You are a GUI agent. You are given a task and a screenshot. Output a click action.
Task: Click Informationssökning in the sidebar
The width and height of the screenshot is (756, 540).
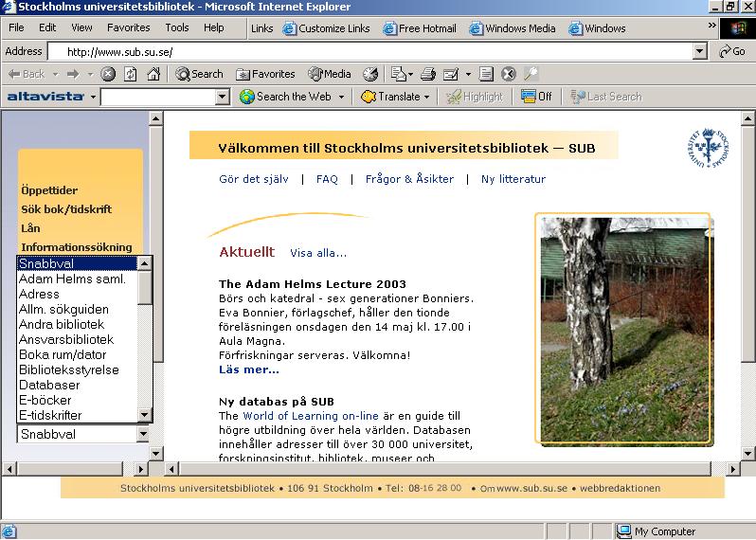76,247
